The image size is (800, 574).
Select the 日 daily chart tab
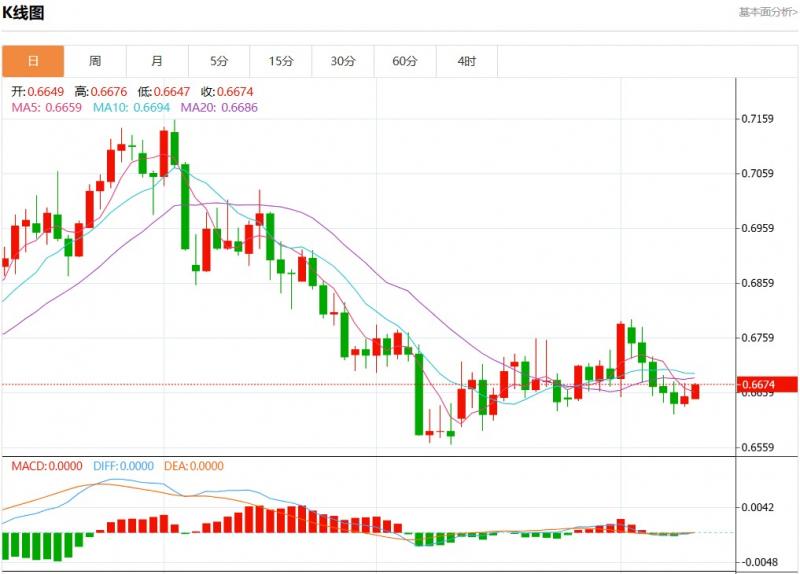[33, 61]
